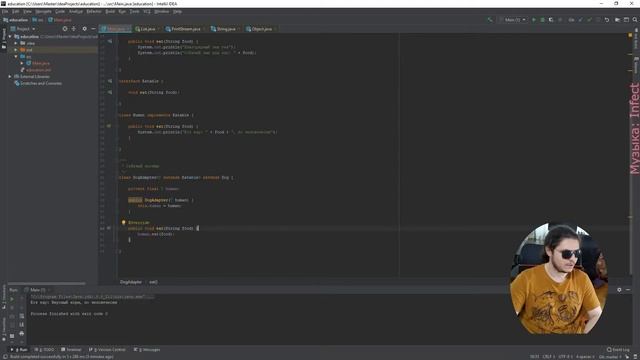This screenshot has width=640, height=360.
Task: Click the yellow inspection status marker
Action: click(630, 36)
